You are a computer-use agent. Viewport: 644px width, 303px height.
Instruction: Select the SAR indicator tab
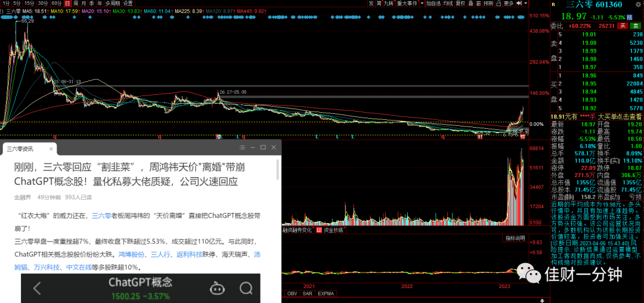tap(307, 293)
